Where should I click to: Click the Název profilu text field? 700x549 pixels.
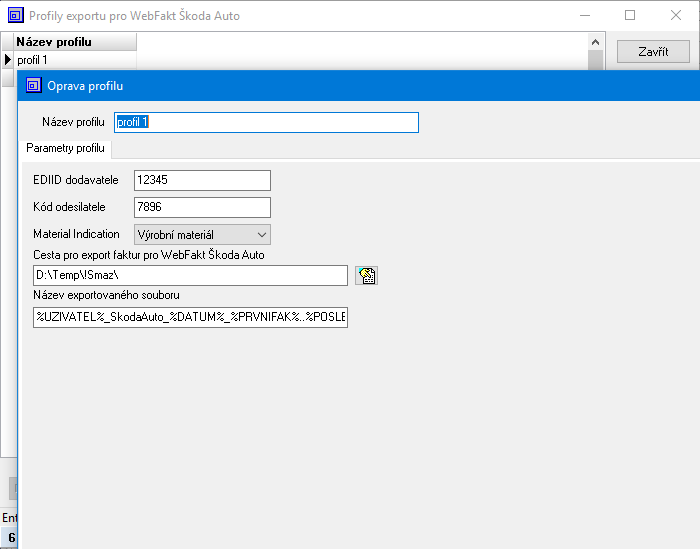point(266,122)
